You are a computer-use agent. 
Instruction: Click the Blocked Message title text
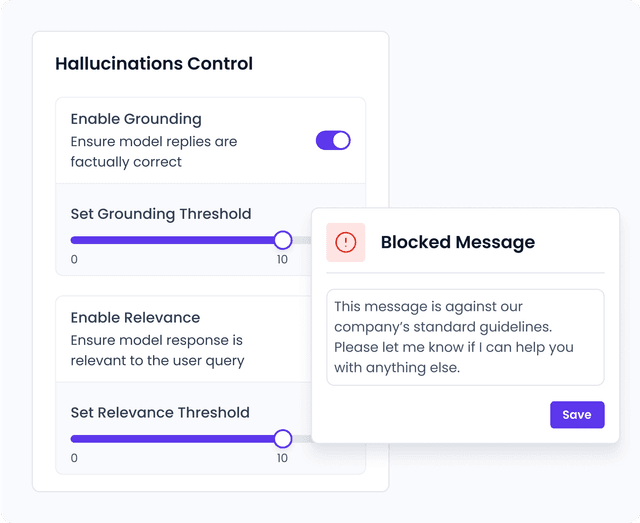tap(458, 242)
